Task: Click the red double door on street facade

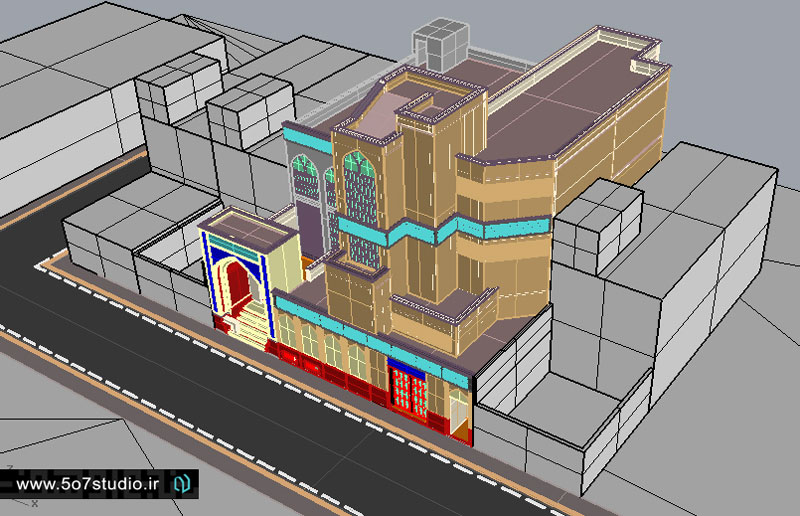Action: [405, 390]
